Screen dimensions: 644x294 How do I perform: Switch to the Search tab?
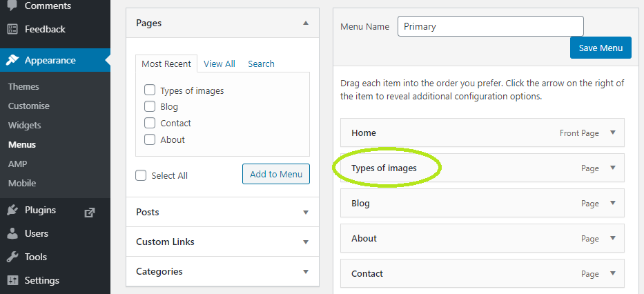pyautogui.click(x=261, y=63)
